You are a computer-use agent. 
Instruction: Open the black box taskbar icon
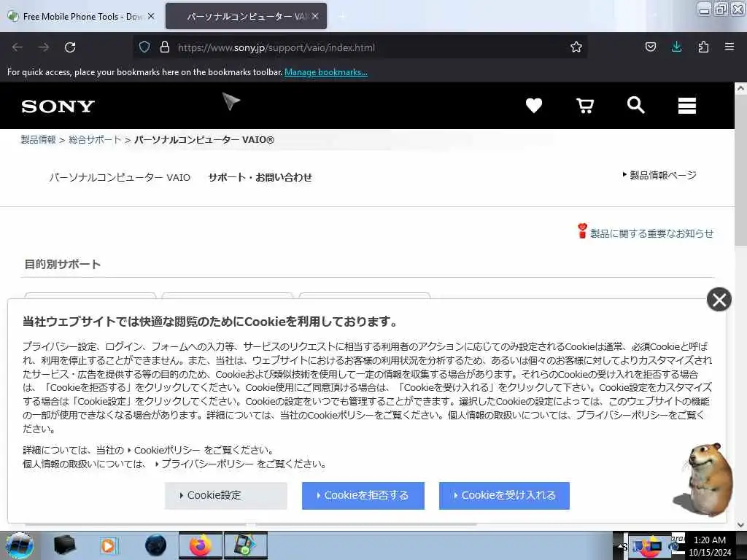(65, 545)
